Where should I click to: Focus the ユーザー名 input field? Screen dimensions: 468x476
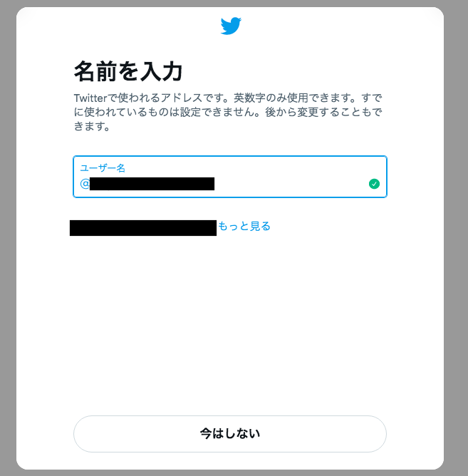coord(230,177)
